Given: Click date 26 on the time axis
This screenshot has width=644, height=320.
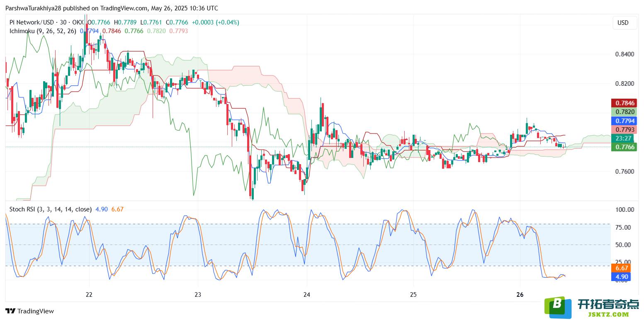Looking at the screenshot, I should click(521, 295).
